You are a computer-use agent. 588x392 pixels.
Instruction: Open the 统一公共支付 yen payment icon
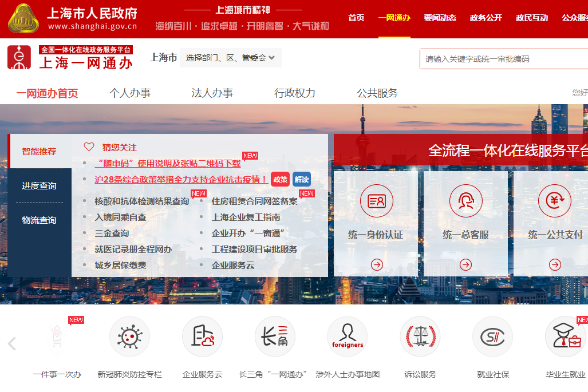coord(555,201)
